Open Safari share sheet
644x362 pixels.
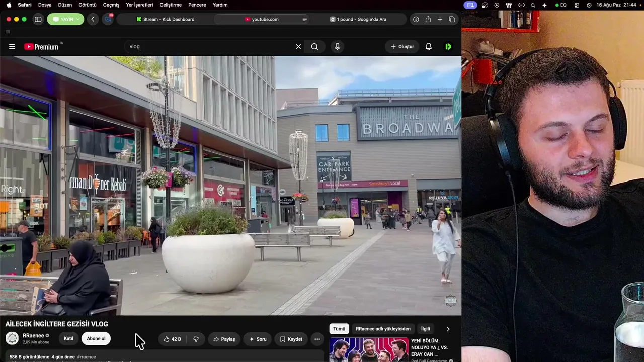pyautogui.click(x=428, y=19)
